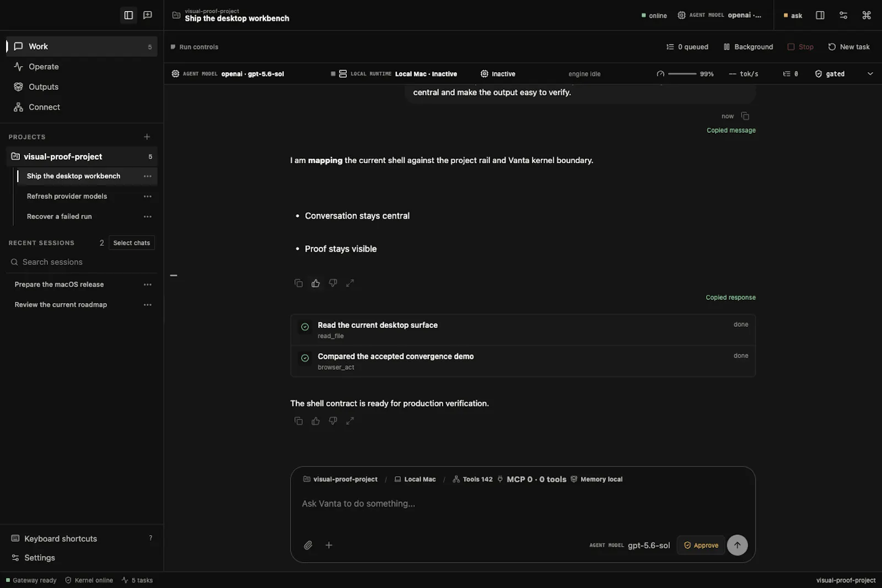View the 0 queued list

coord(687,47)
